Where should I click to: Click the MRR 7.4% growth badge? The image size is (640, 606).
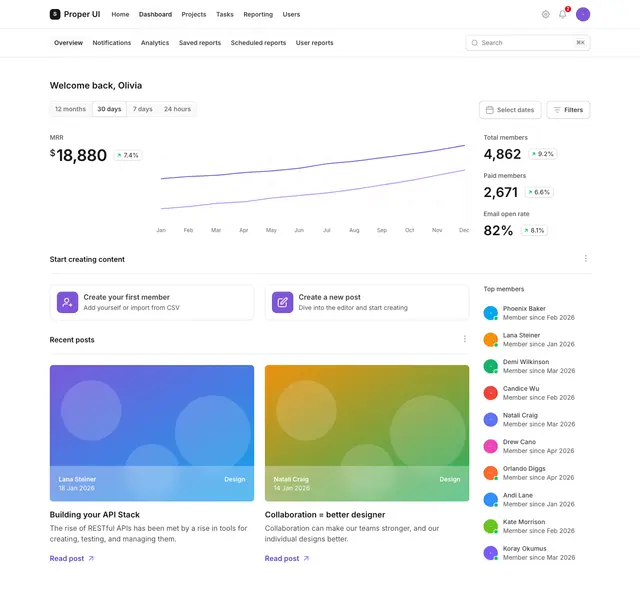tap(128, 155)
